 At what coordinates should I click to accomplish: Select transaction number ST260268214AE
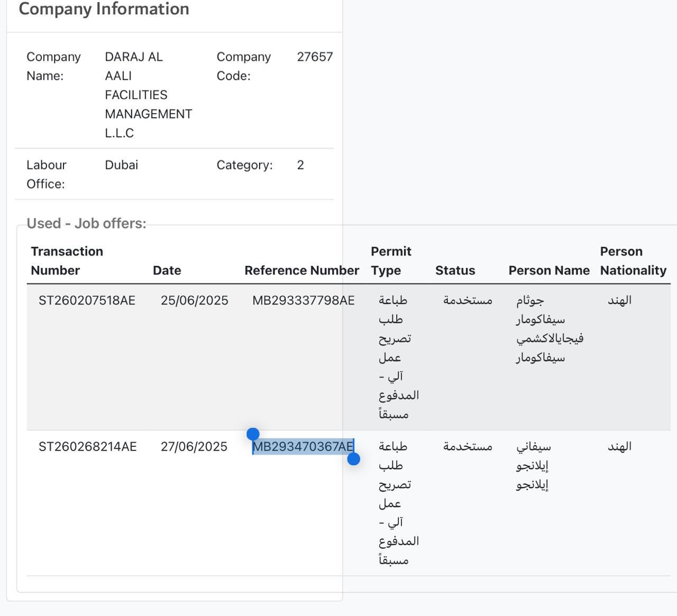[x=87, y=447]
